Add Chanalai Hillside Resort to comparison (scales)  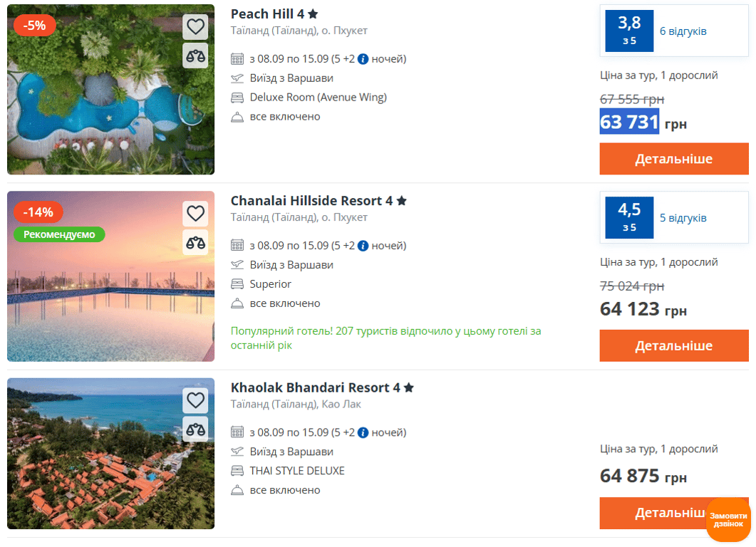pos(195,241)
